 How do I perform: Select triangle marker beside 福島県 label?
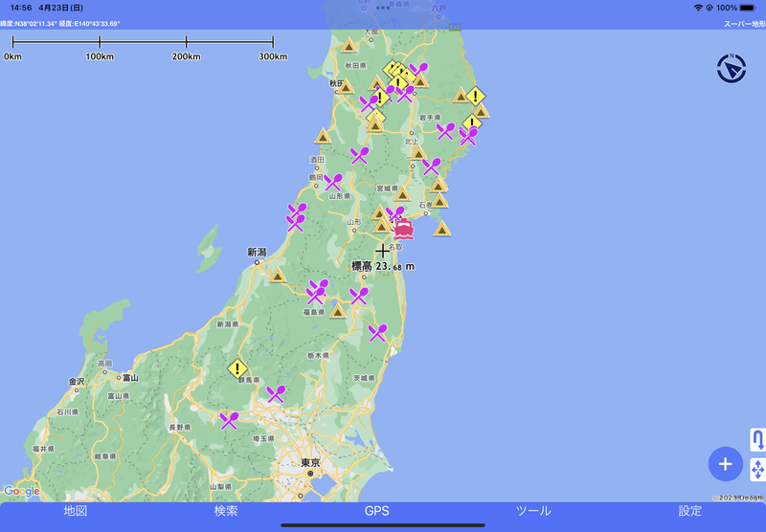338,311
